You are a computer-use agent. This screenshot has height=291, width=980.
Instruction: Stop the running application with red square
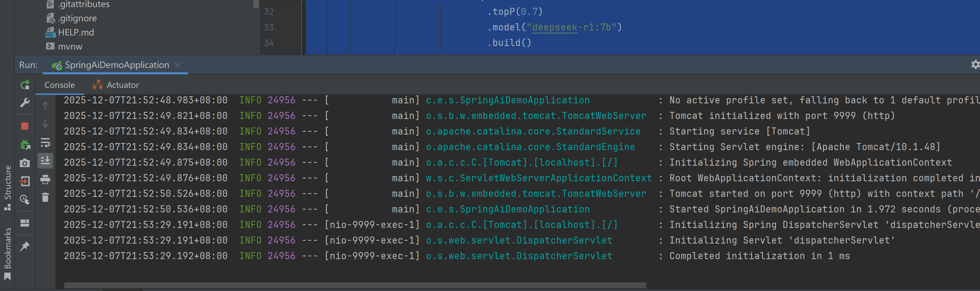pyautogui.click(x=25, y=126)
